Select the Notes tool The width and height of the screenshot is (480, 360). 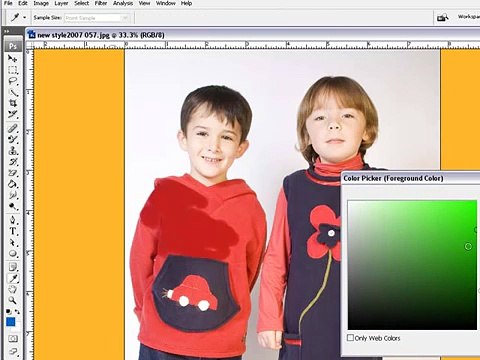13,267
